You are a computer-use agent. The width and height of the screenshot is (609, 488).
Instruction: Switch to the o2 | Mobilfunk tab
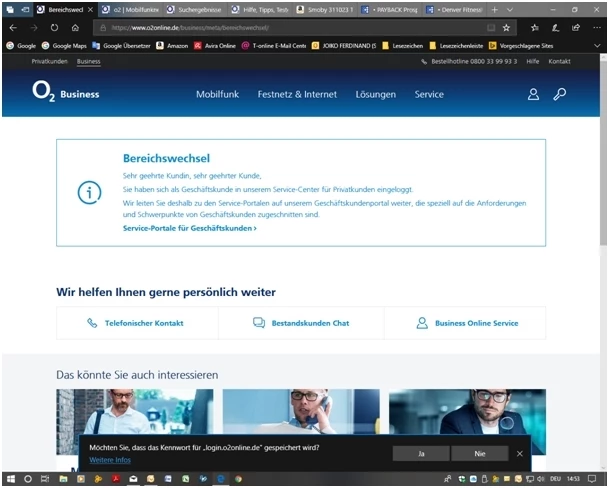click(131, 10)
